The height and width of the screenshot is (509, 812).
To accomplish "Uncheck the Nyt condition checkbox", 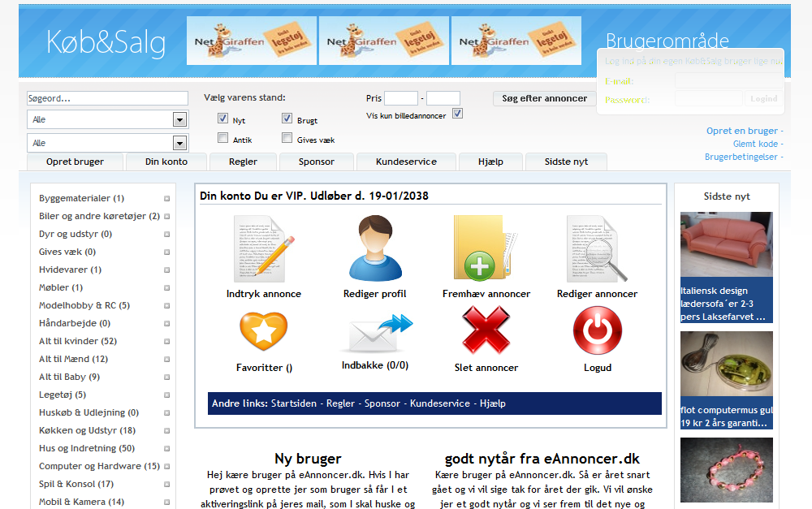I will 222,119.
